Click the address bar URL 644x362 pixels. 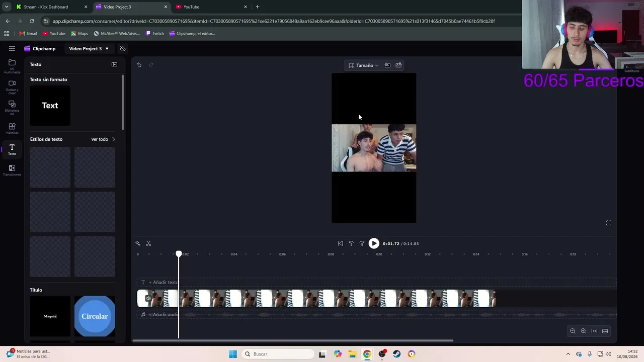[274, 21]
